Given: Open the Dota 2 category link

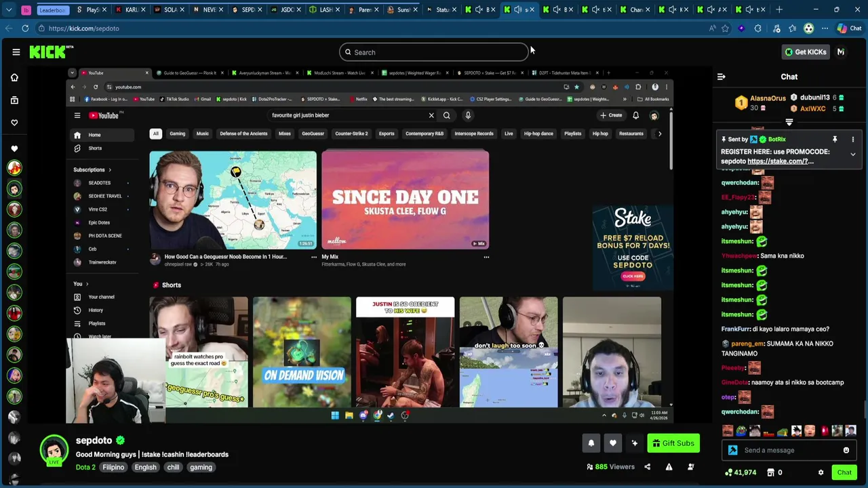Looking at the screenshot, I should coord(85,467).
